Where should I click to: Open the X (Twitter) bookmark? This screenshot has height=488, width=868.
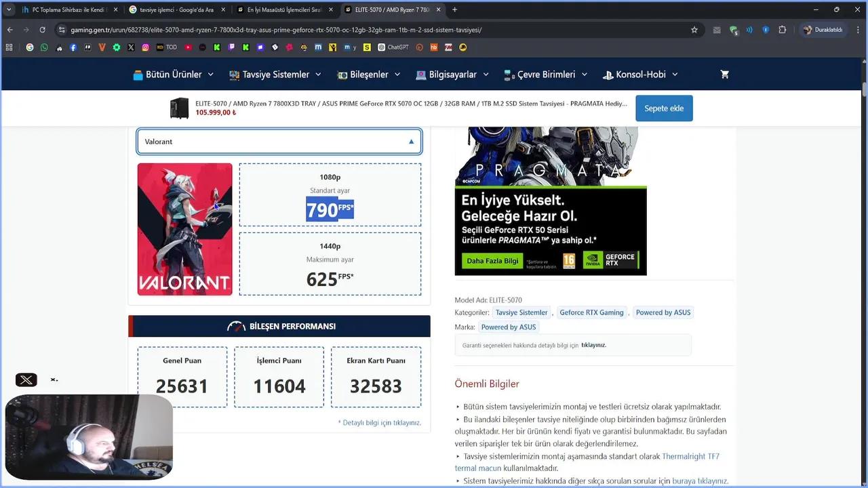pyautogui.click(x=131, y=47)
